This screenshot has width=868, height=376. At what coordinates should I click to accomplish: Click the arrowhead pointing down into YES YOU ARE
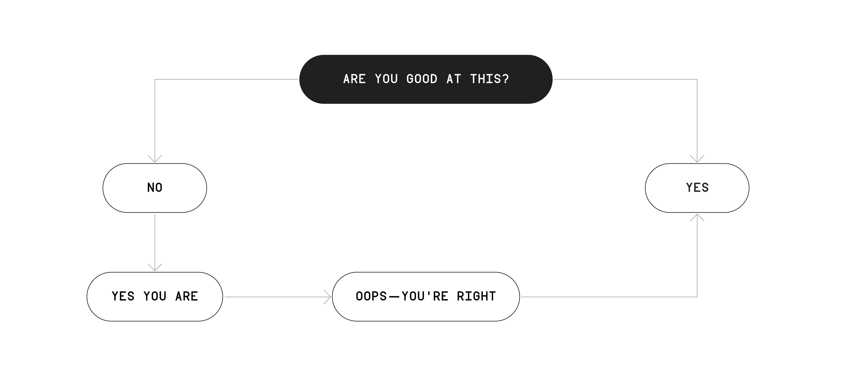[x=155, y=267]
